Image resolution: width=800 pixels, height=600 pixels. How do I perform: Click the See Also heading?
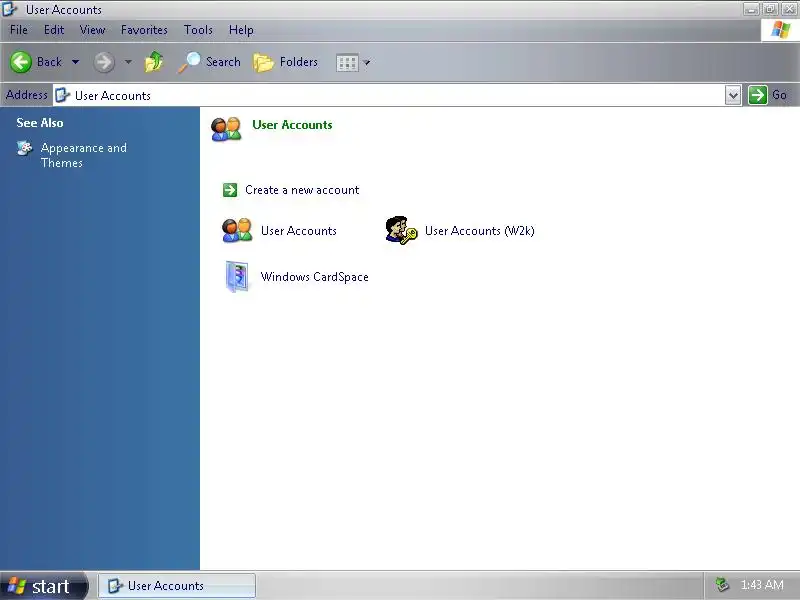click(40, 122)
